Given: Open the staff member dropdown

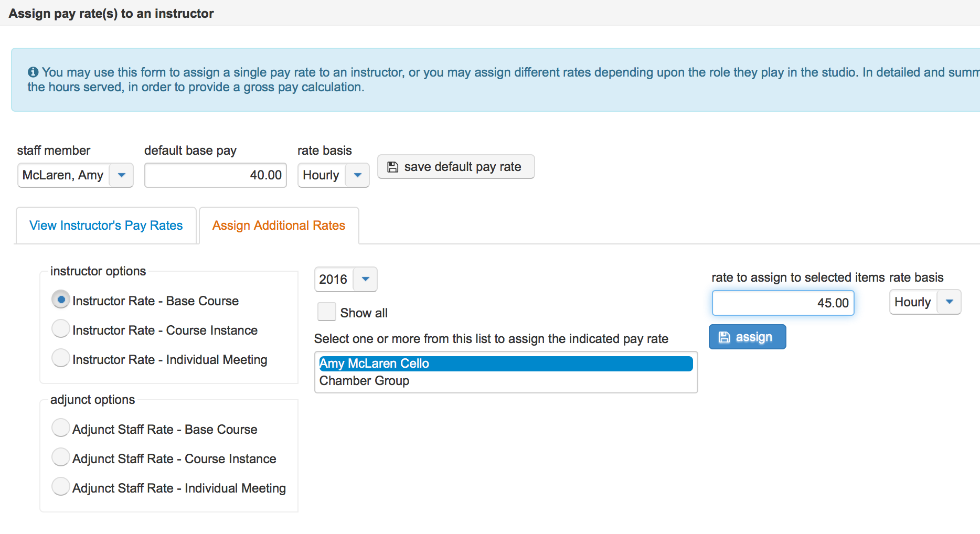Looking at the screenshot, I should 121,175.
